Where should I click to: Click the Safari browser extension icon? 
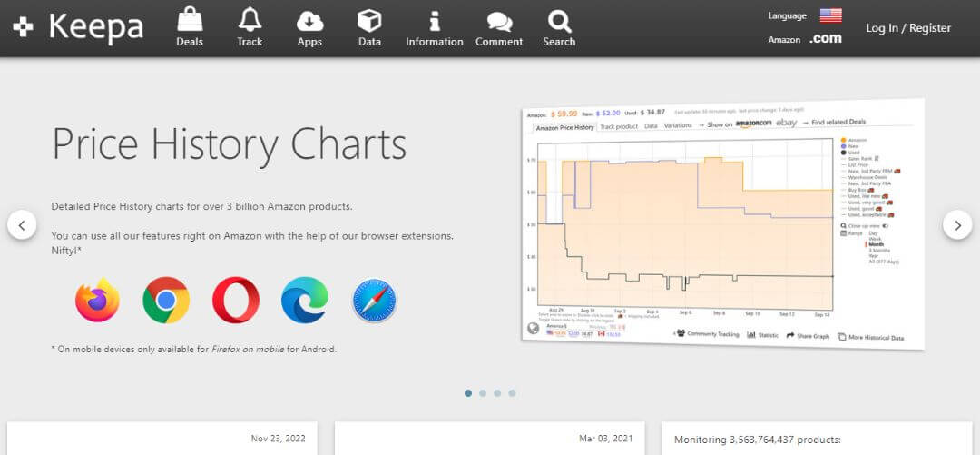coord(374,301)
